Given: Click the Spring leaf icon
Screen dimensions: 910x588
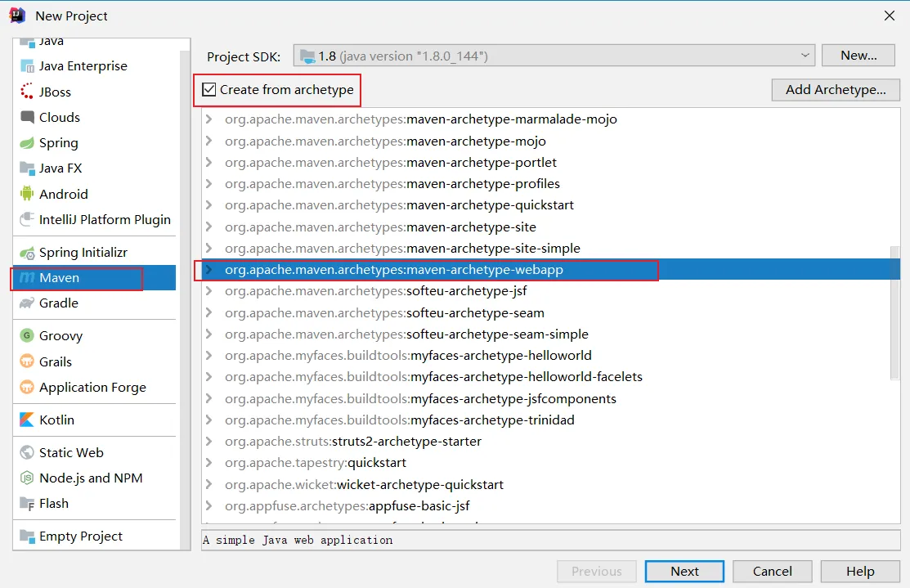Looking at the screenshot, I should pos(27,143).
